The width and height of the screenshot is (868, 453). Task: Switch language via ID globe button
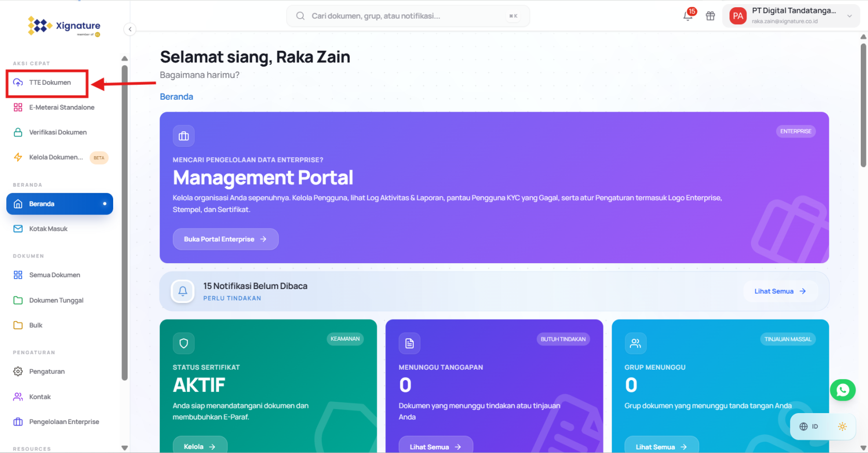point(809,427)
